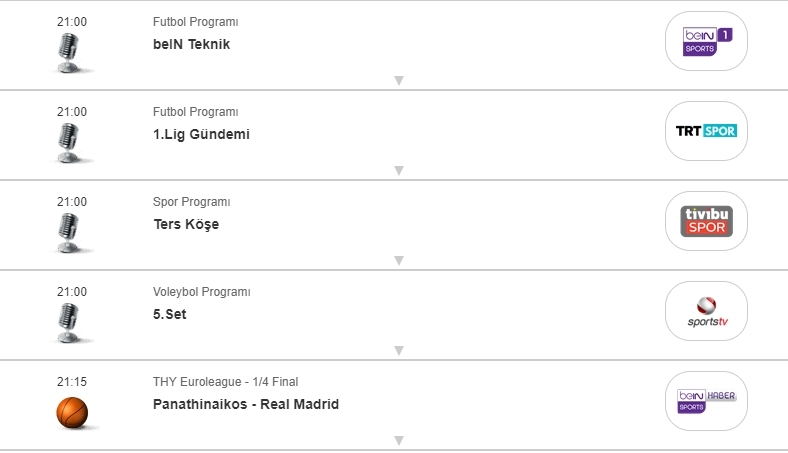Expand details for Panathinaikos - Real Madrid
Viewport: 788px width, 453px height.
tap(398, 441)
